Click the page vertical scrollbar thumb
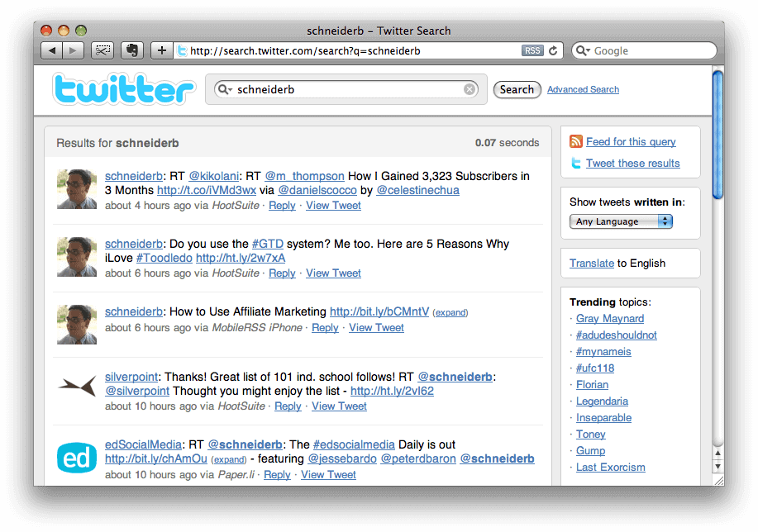The width and height of the screenshot is (758, 532). pyautogui.click(x=717, y=132)
